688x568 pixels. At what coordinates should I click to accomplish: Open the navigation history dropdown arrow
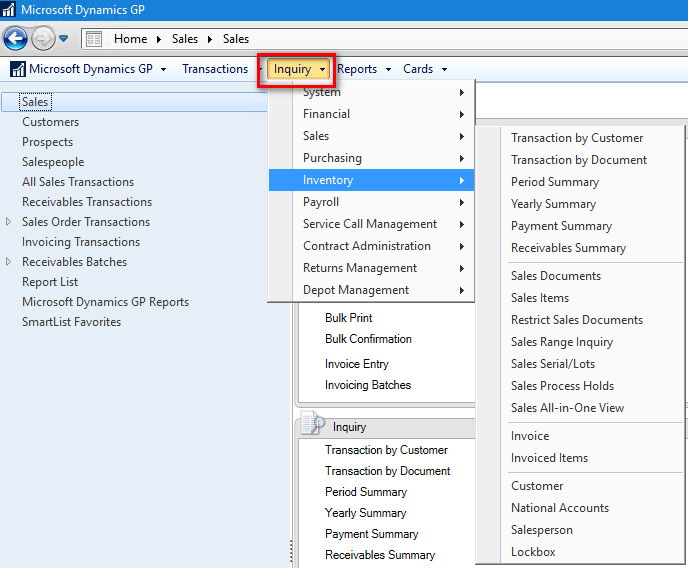click(64, 39)
